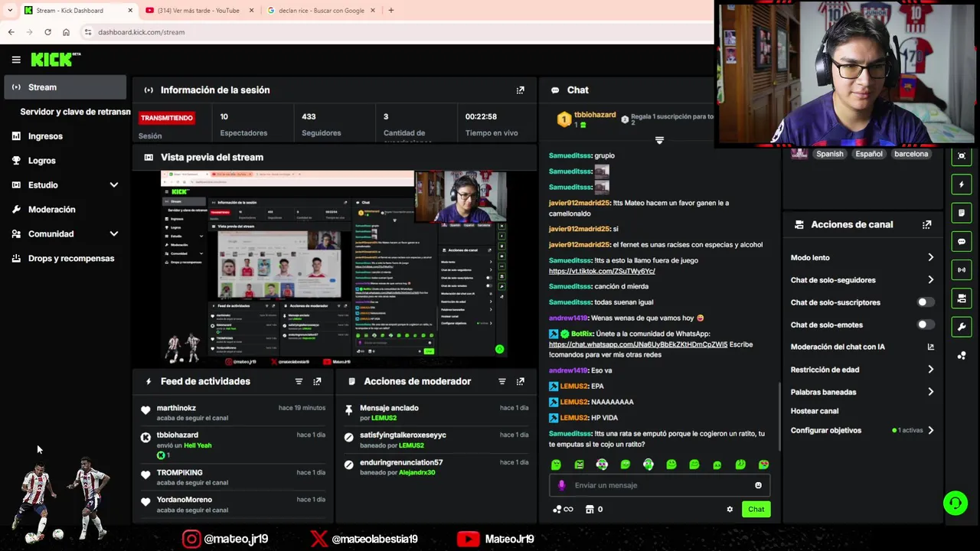Click the chat pause arrow below pinned gift
The image size is (980, 551).
(x=659, y=141)
